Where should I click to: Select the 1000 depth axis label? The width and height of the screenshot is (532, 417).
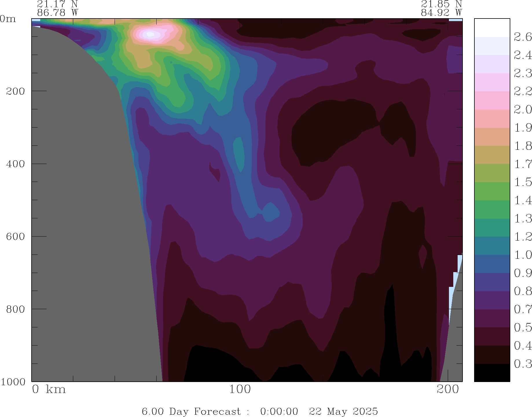pos(13,382)
